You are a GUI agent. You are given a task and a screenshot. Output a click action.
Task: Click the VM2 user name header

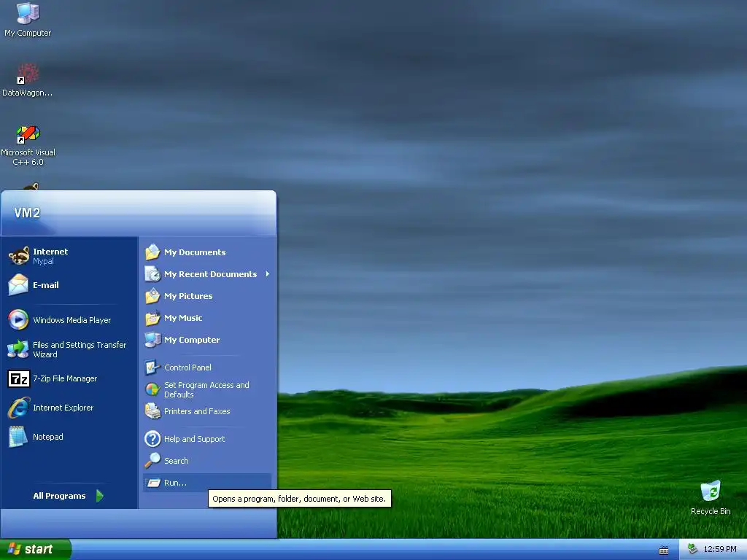coord(27,212)
